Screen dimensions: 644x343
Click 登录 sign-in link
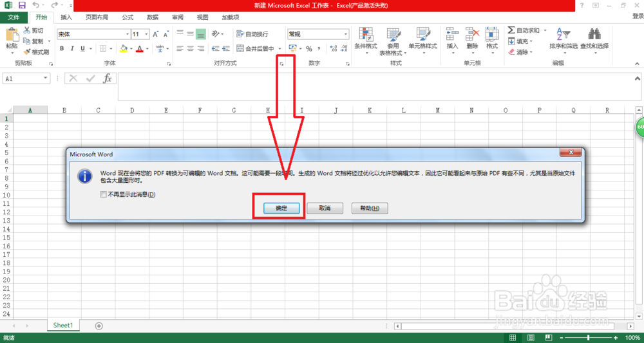(x=638, y=17)
